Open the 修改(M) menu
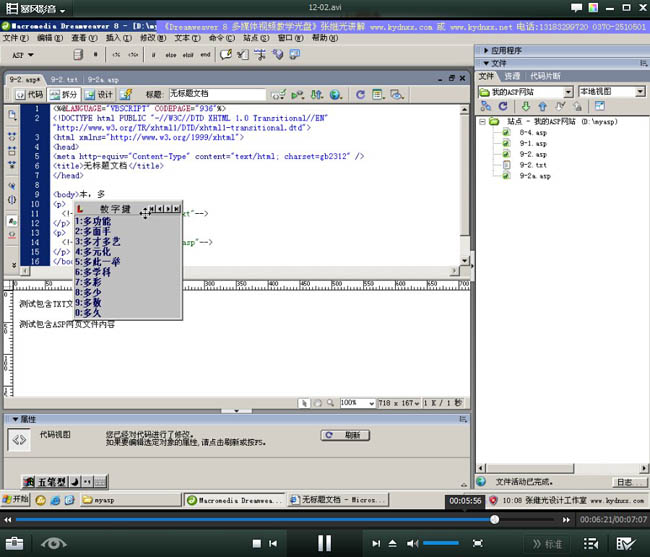This screenshot has height=557, width=650. pyautogui.click(x=153, y=38)
